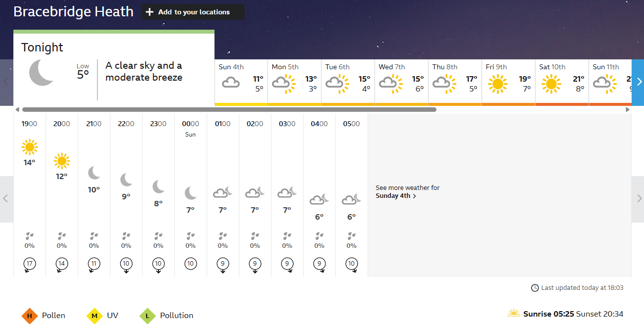This screenshot has width=644, height=325.
Task: Click the moon icon at 21:00
Action: click(x=94, y=173)
